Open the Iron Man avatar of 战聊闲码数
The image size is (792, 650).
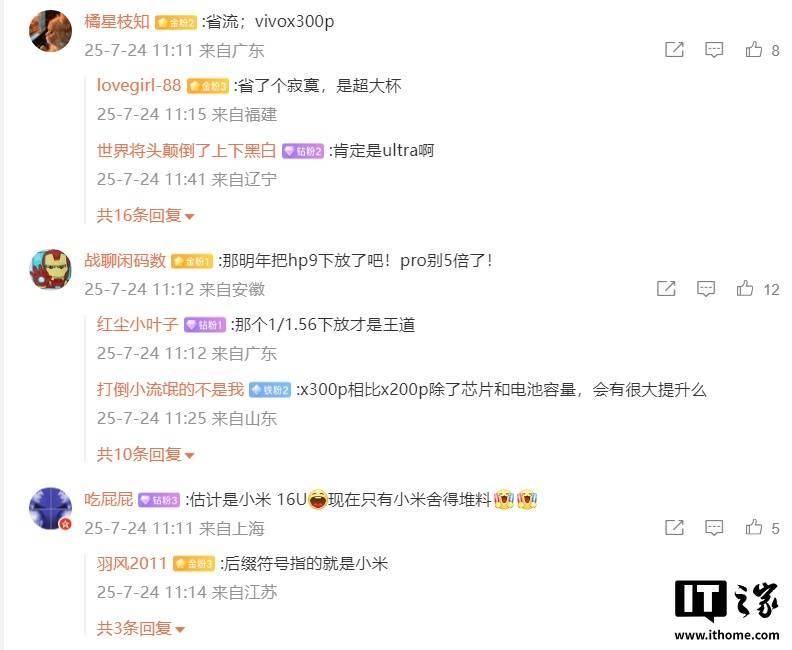pos(50,269)
